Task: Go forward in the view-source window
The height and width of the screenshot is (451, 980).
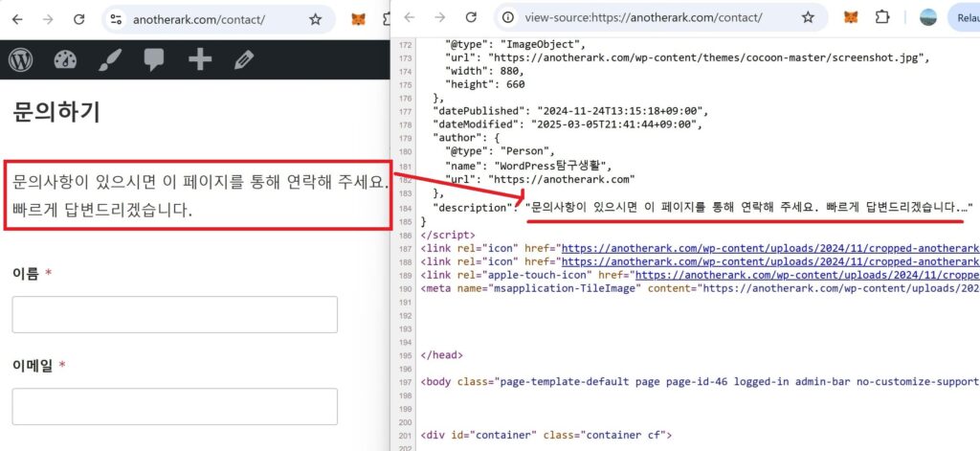Action: (440, 17)
